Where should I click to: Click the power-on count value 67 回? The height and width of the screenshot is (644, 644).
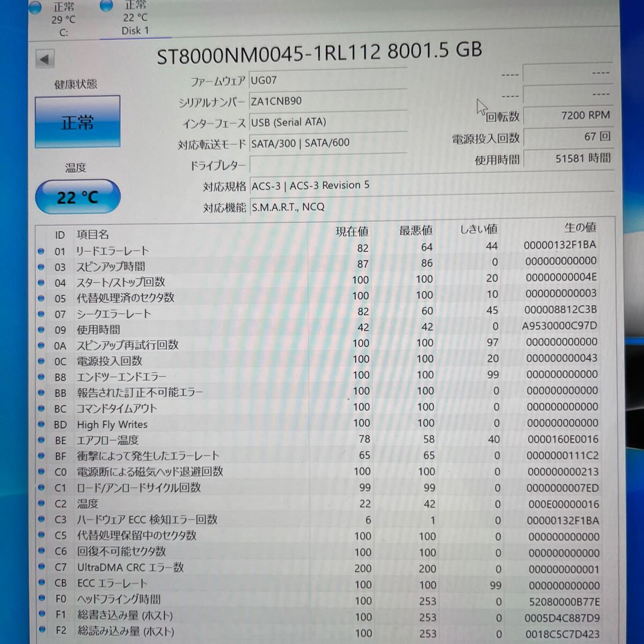point(568,136)
